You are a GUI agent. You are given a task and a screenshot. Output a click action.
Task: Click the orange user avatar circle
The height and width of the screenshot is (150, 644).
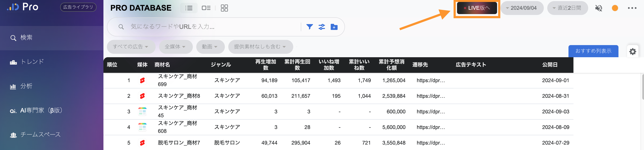pos(615,8)
